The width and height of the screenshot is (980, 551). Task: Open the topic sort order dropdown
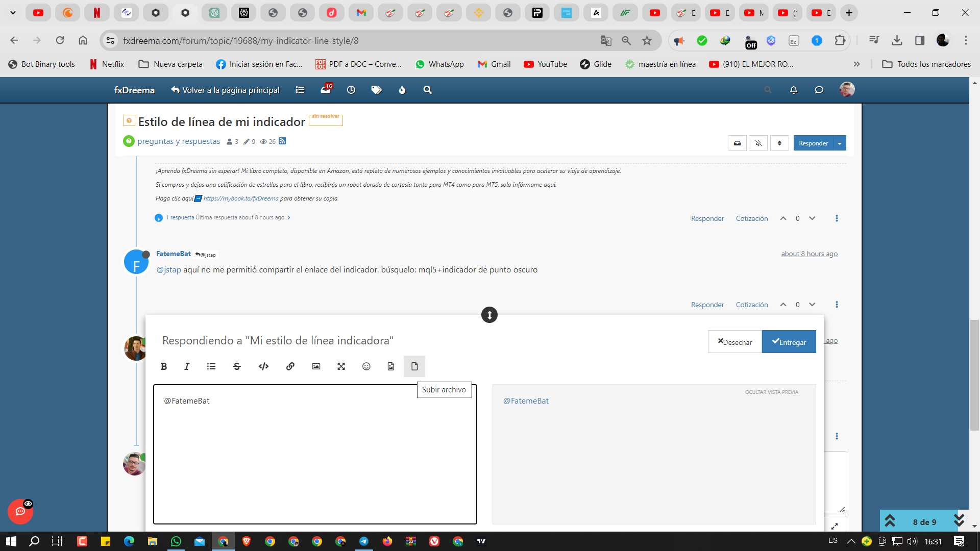(779, 143)
